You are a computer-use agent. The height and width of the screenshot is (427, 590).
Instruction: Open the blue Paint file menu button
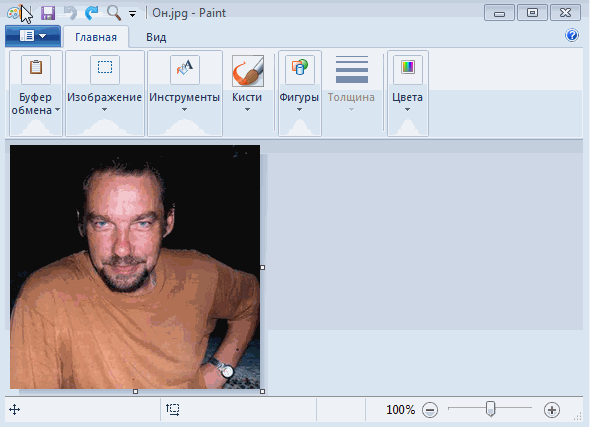33,36
